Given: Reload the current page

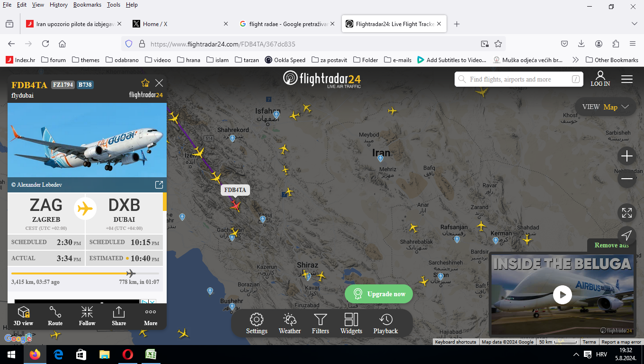Looking at the screenshot, I should coord(45,44).
